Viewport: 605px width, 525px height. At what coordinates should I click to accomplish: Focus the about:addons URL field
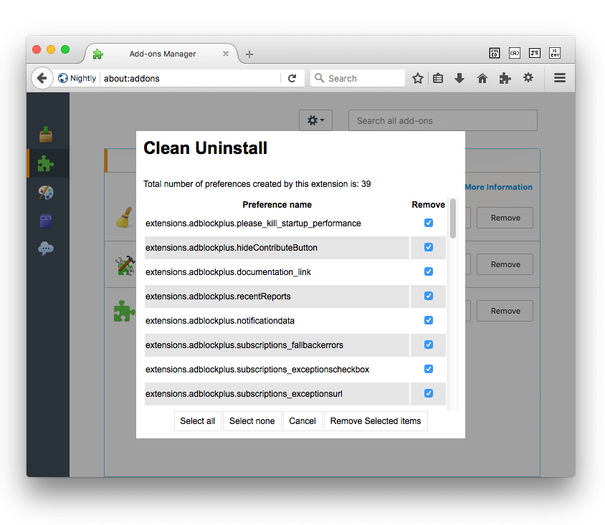click(x=191, y=78)
